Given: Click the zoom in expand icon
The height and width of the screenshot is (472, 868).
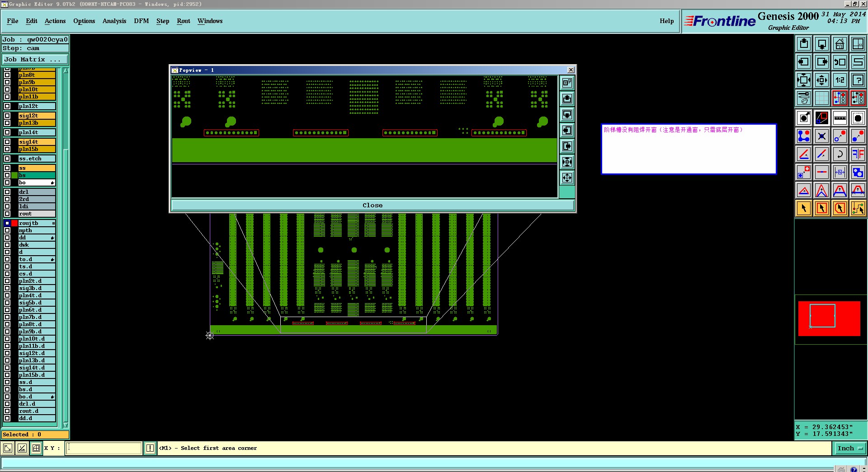Looking at the screenshot, I should (x=804, y=80).
